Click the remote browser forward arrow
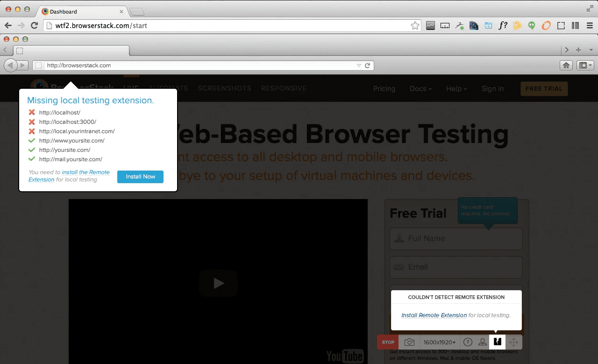The image size is (598, 364). (23, 65)
